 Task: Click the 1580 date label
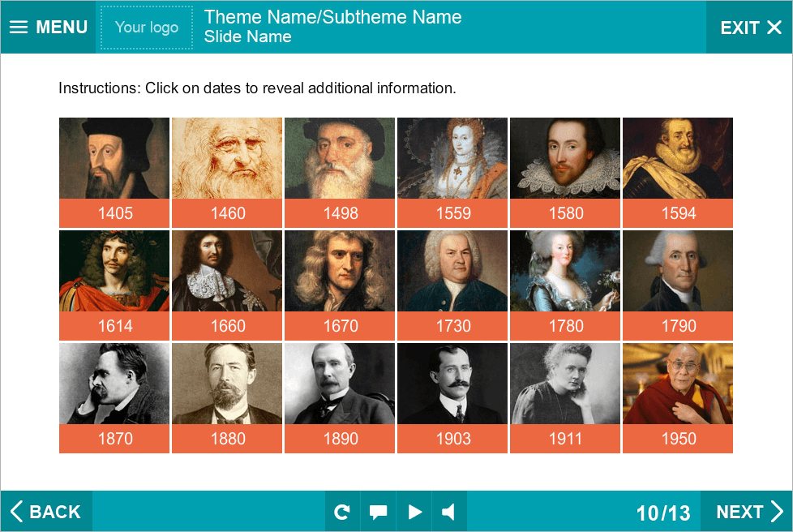tap(565, 213)
